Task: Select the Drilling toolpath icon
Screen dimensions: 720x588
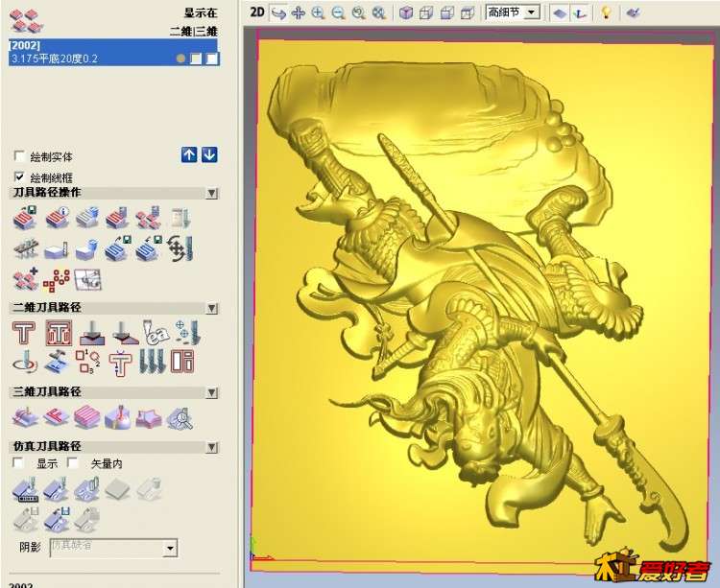Action: 187,333
